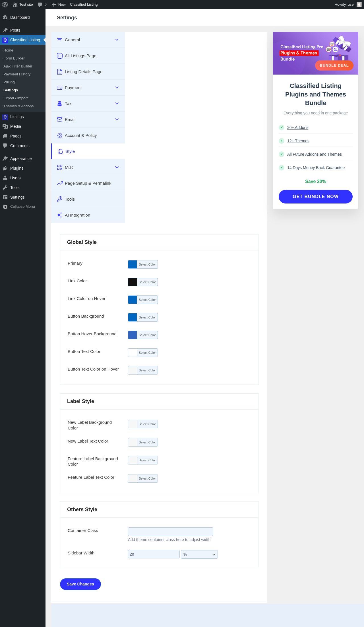364x627 pixels.
Task: Click the Sidebar Width number field
Action: [154, 554]
